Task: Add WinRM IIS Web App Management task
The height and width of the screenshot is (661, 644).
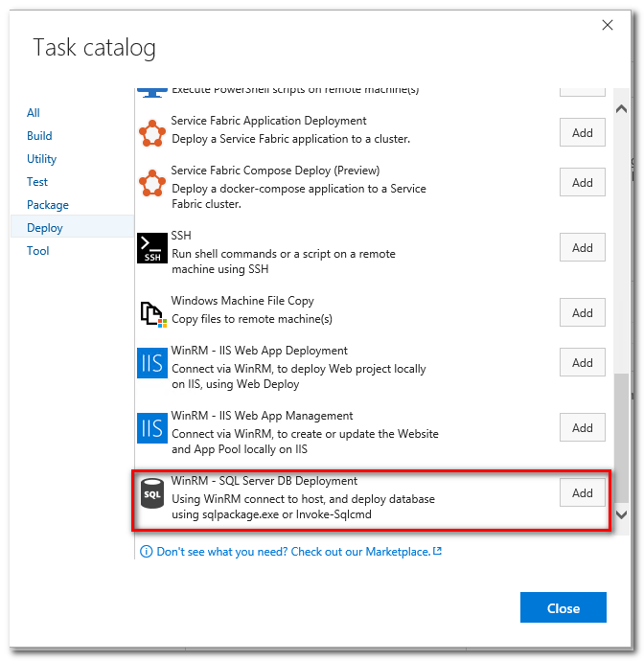Action: (x=582, y=427)
